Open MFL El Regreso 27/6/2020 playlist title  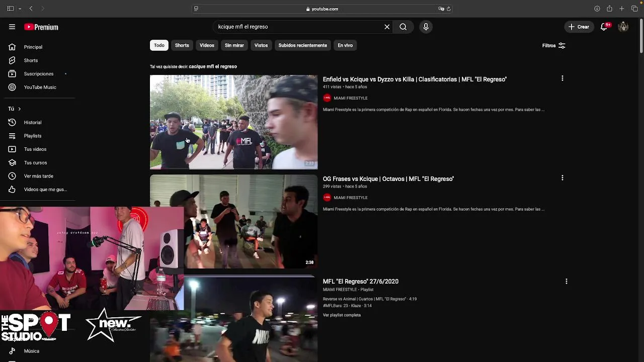tap(361, 282)
